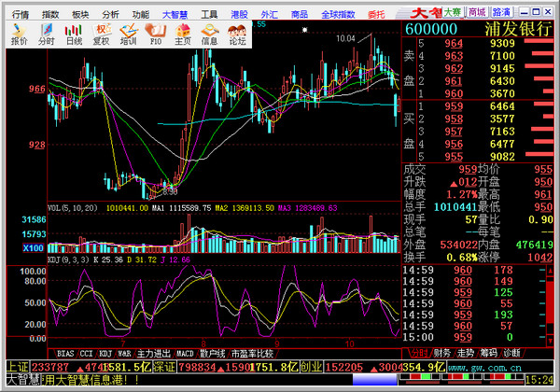
Task: Click the 路演 button in title bar
Action: pyautogui.click(x=501, y=12)
